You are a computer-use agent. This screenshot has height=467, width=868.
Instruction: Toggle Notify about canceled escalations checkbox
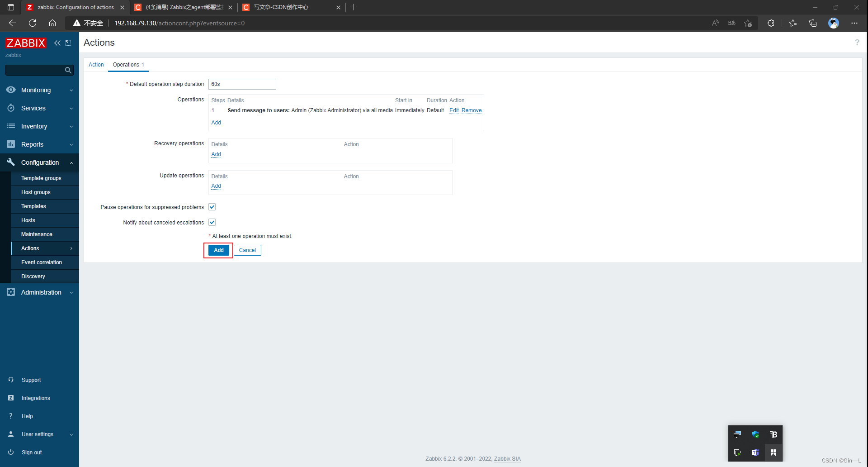point(212,223)
